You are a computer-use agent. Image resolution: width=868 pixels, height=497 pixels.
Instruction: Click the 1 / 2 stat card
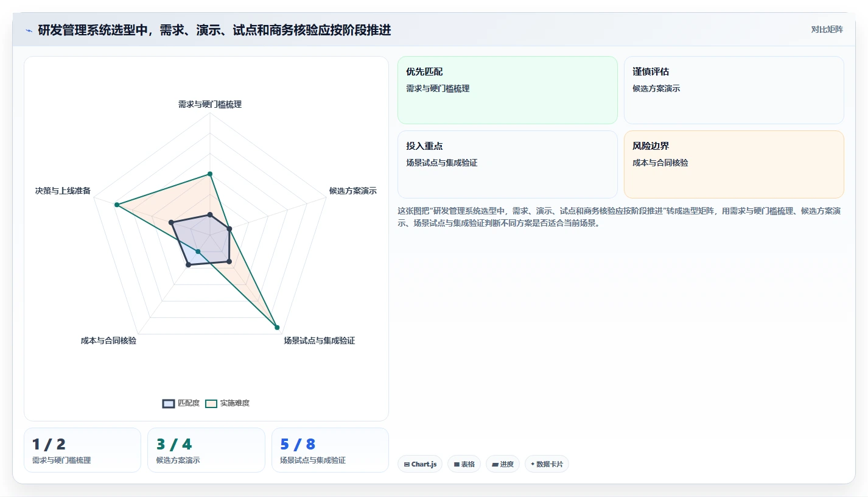82,450
